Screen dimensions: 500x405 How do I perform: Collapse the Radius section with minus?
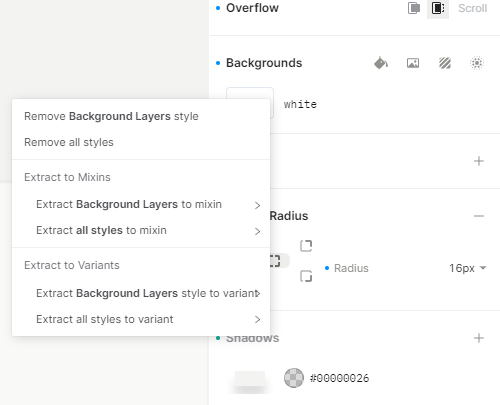coord(479,216)
